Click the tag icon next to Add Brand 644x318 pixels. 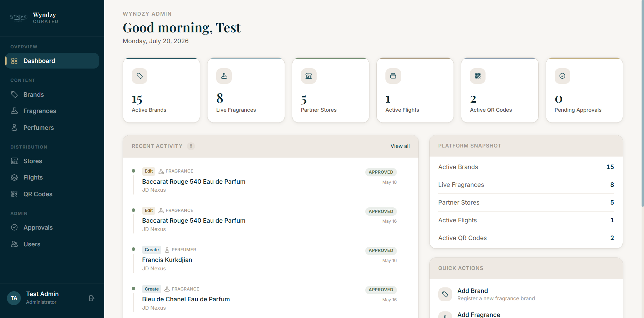(445, 294)
